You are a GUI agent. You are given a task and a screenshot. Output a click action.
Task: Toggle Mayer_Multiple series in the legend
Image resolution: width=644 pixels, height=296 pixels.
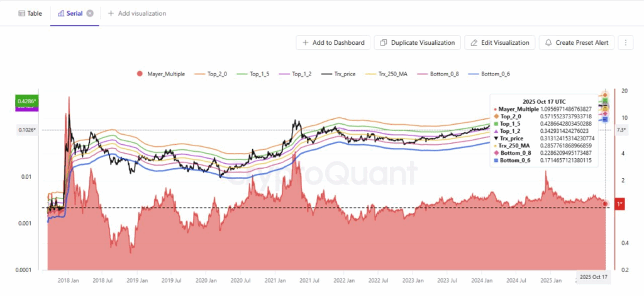160,74
